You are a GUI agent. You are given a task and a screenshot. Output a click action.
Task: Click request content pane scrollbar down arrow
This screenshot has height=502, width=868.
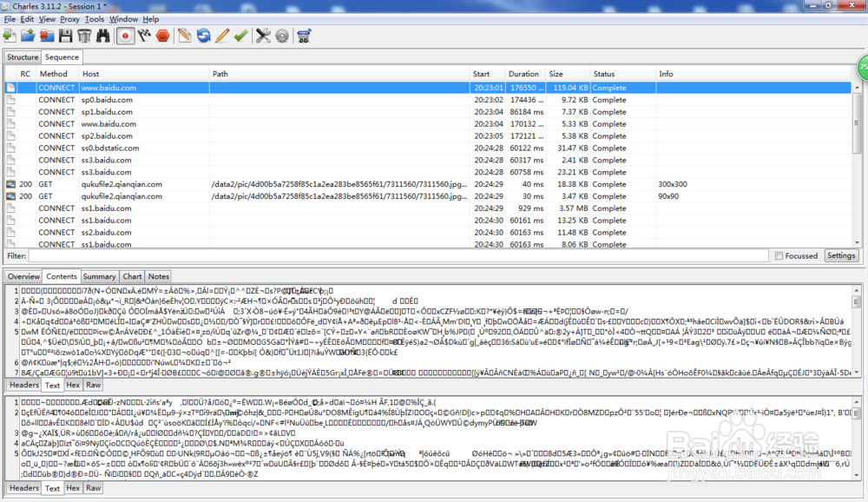point(857,373)
